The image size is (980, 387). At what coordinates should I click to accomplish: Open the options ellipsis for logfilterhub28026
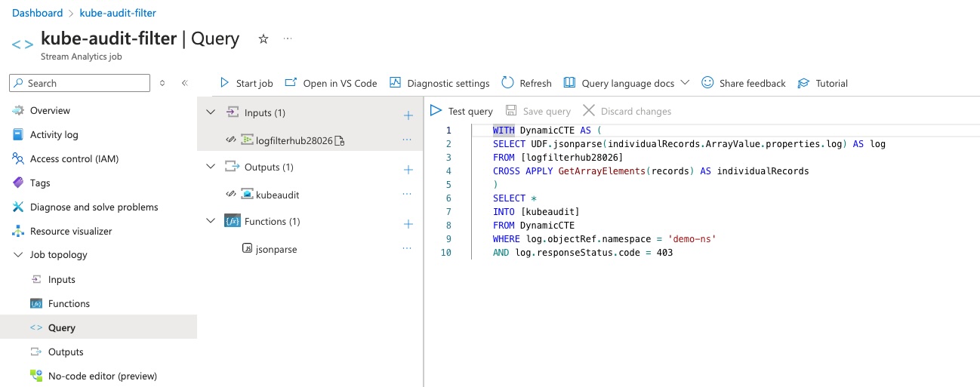point(408,140)
